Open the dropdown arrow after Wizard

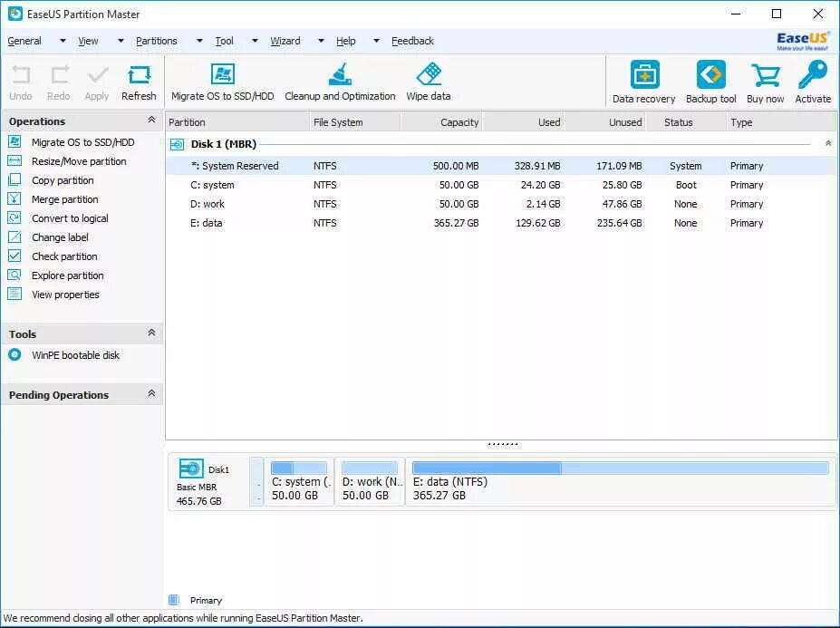pyautogui.click(x=321, y=41)
